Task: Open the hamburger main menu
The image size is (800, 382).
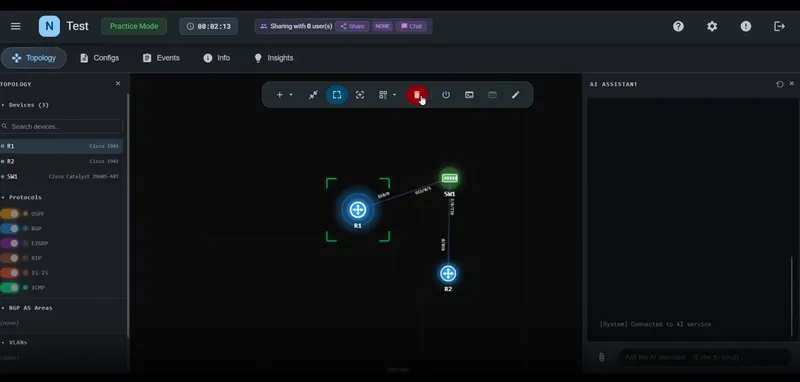Action: tap(16, 26)
